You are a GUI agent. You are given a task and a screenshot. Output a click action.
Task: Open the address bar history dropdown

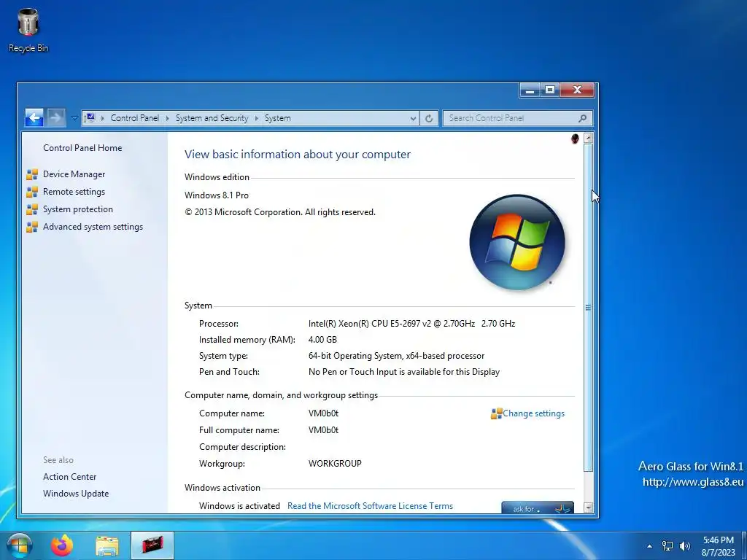(x=413, y=118)
